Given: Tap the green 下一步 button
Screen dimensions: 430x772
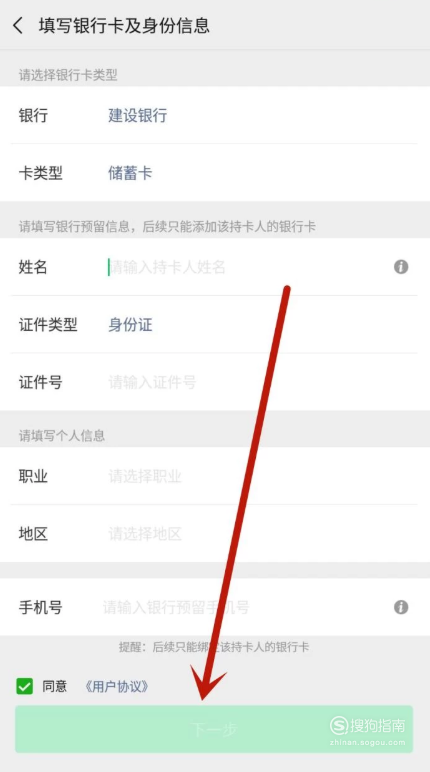Looking at the screenshot, I should click(214, 729).
